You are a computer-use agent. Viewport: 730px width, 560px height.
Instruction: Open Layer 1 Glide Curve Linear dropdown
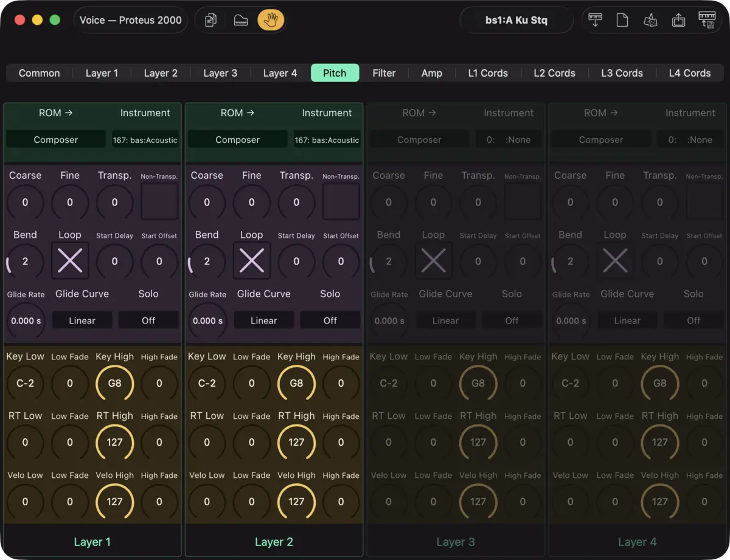tap(82, 320)
